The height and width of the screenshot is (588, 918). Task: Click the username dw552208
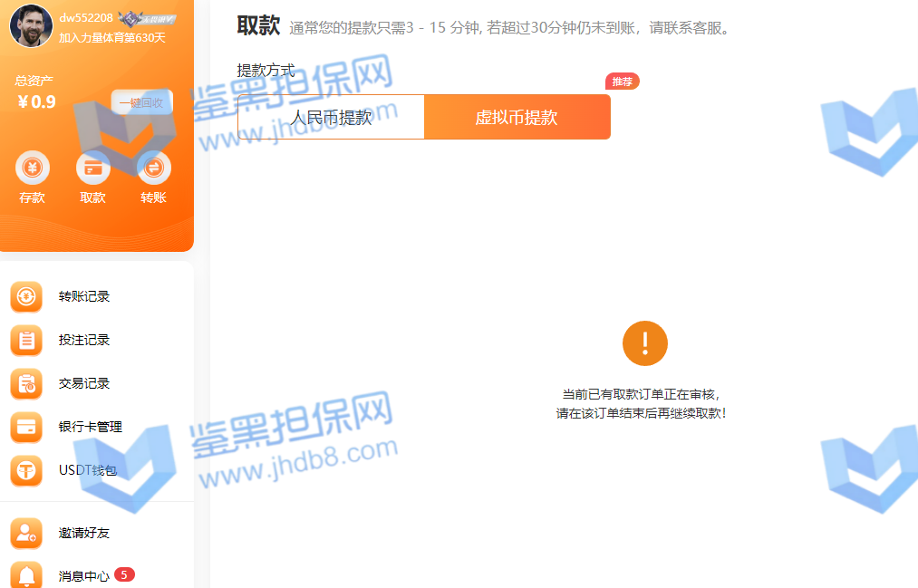click(86, 17)
